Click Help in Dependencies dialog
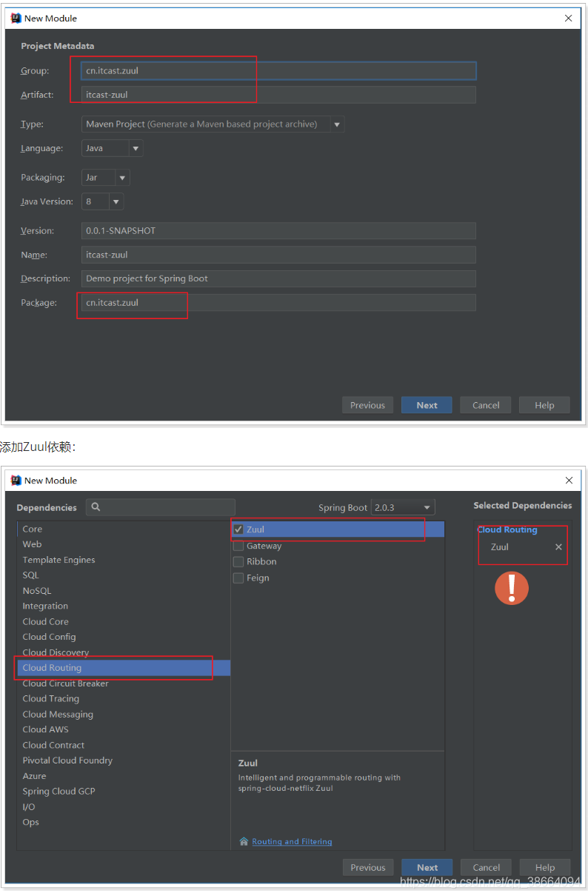The height and width of the screenshot is (896, 588). pos(545,868)
